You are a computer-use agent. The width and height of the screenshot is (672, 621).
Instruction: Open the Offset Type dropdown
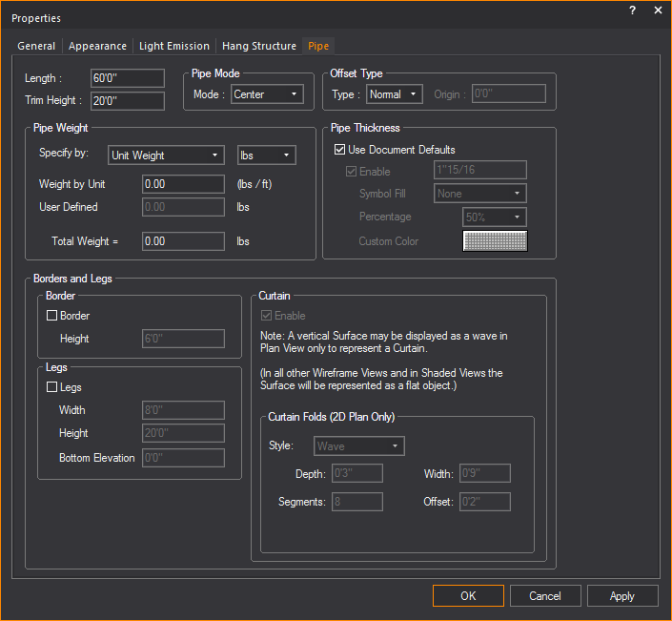[395, 94]
